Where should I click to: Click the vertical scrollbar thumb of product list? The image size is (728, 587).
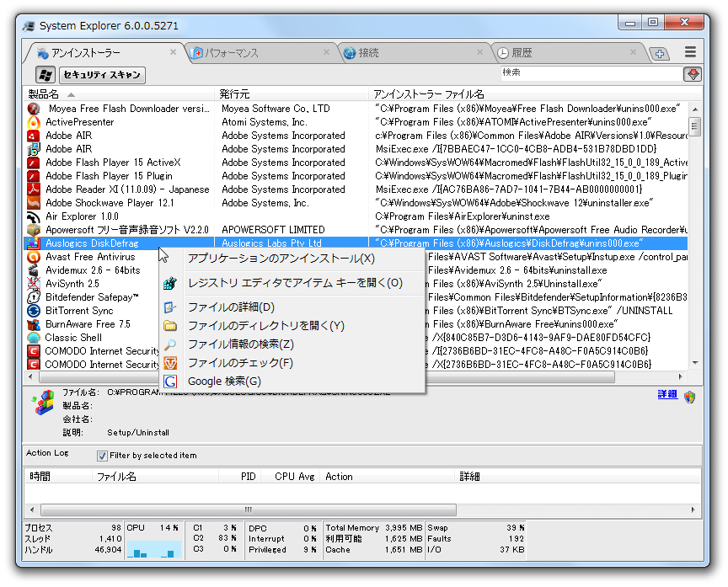694,127
